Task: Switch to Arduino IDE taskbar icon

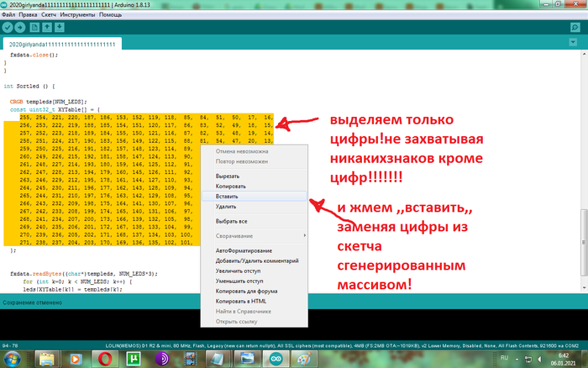Action: [276, 359]
